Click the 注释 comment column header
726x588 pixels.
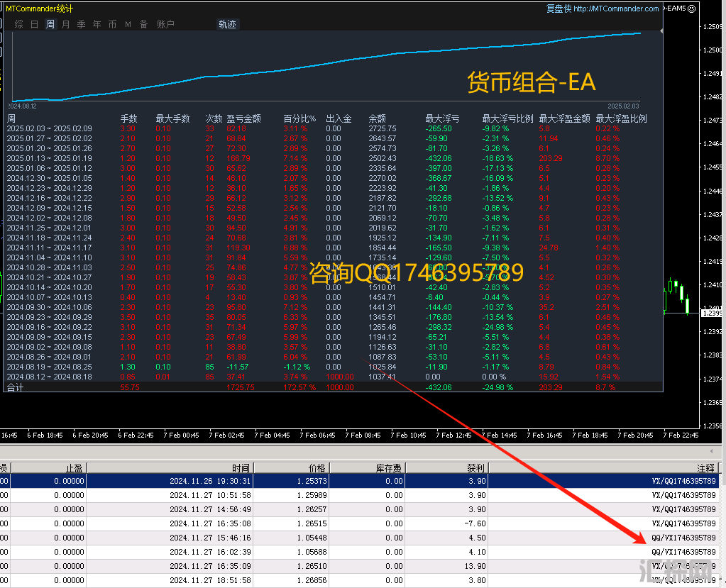coord(705,468)
